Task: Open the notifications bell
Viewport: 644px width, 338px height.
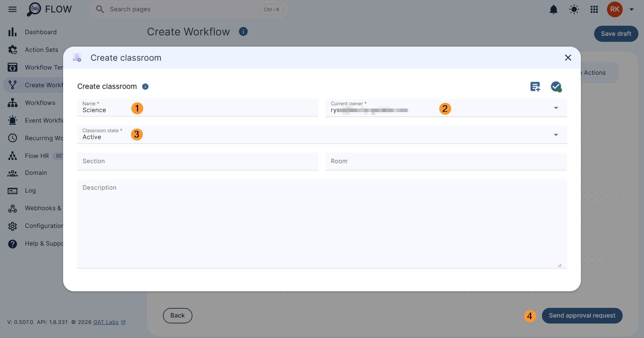Action: click(x=554, y=9)
